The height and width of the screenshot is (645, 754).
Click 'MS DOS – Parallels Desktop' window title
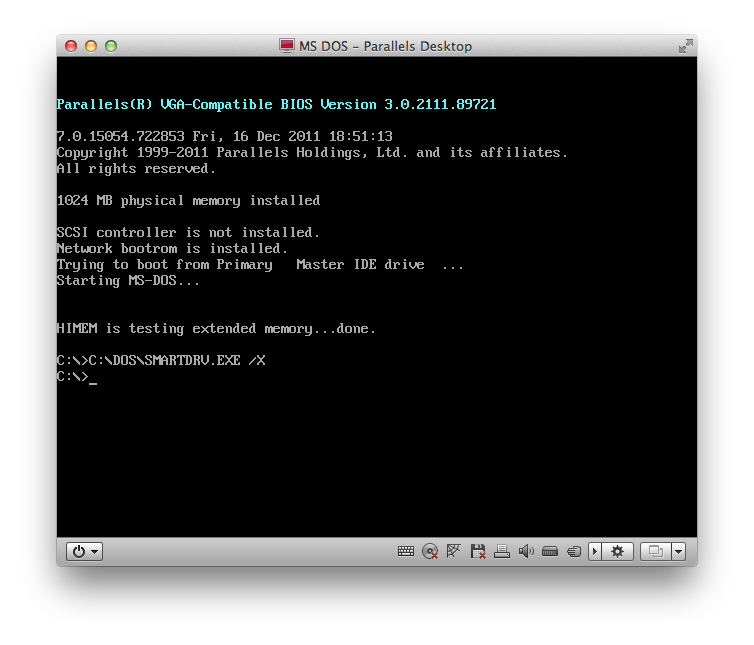click(x=385, y=46)
